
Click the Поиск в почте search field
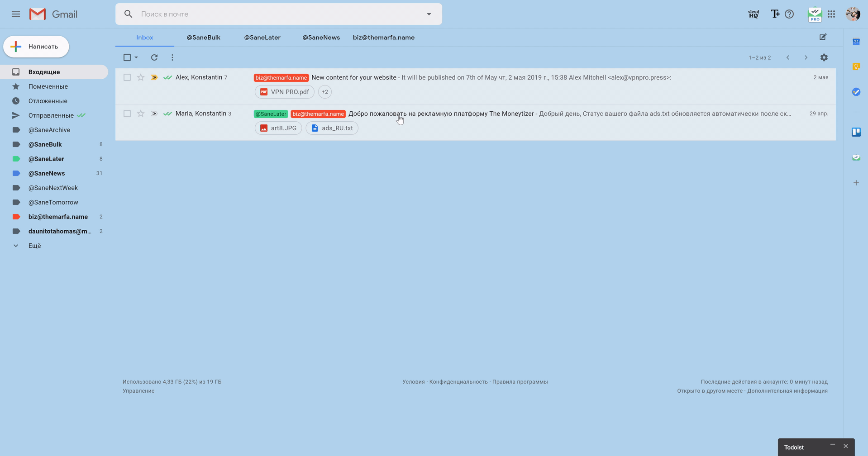[x=279, y=14]
